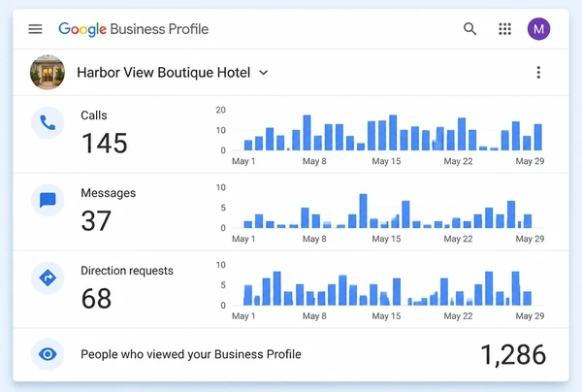582x392 pixels.
Task: Click May 8 label on Direction requests chart
Action: click(x=314, y=316)
